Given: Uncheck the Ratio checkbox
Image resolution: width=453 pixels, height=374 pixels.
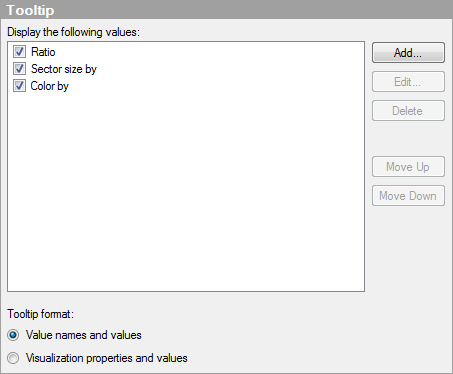Looking at the screenshot, I should click(19, 52).
